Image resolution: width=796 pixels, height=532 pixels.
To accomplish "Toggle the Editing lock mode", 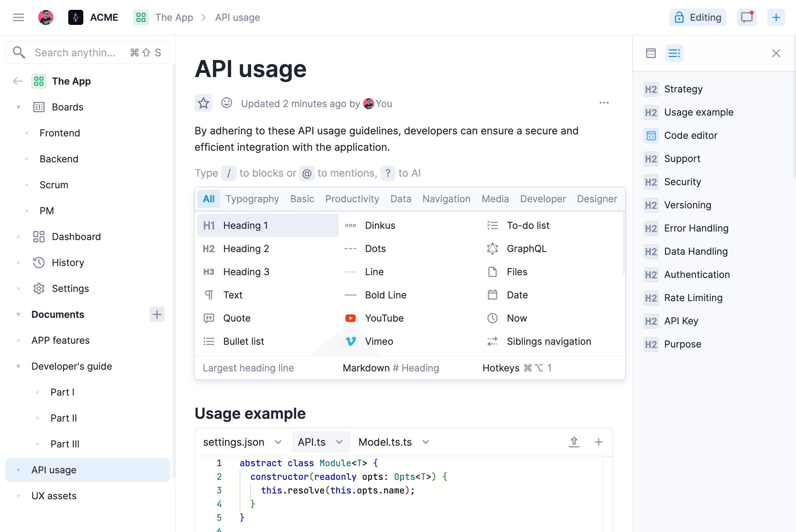I will 698,17.
